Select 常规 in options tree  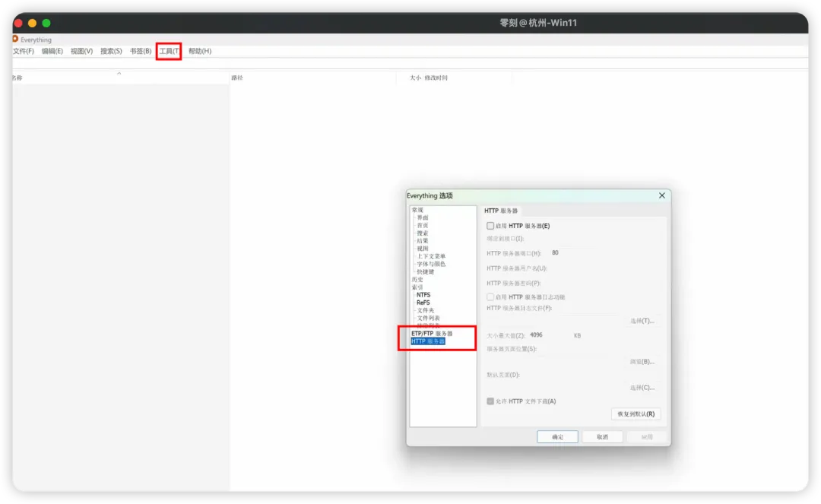pos(417,210)
